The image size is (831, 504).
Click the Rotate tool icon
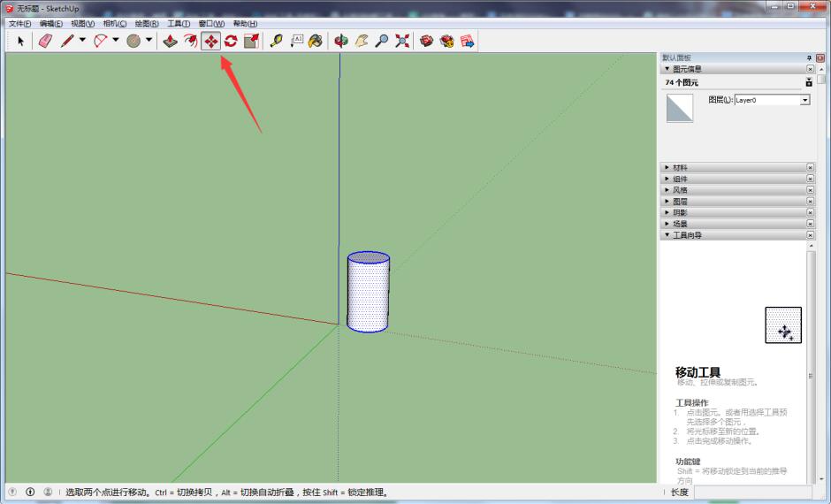click(x=231, y=41)
